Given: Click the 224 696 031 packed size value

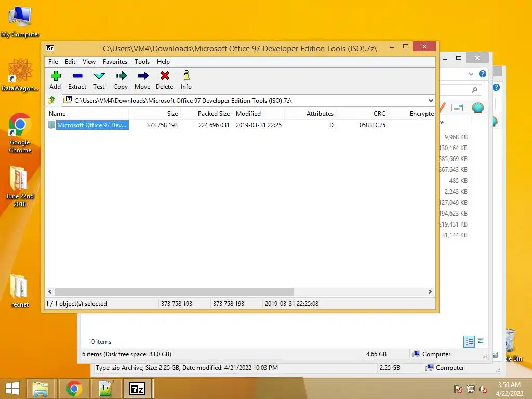Looking at the screenshot, I should pyautogui.click(x=214, y=125).
